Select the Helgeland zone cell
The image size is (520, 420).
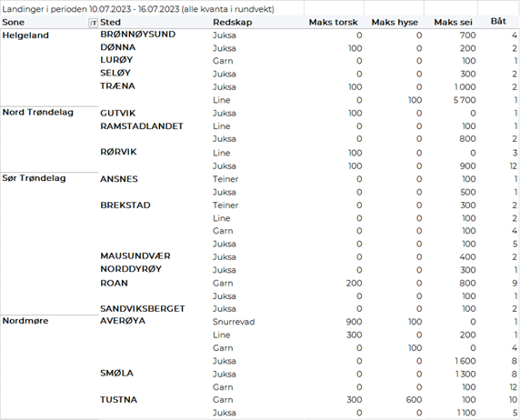(x=26, y=35)
